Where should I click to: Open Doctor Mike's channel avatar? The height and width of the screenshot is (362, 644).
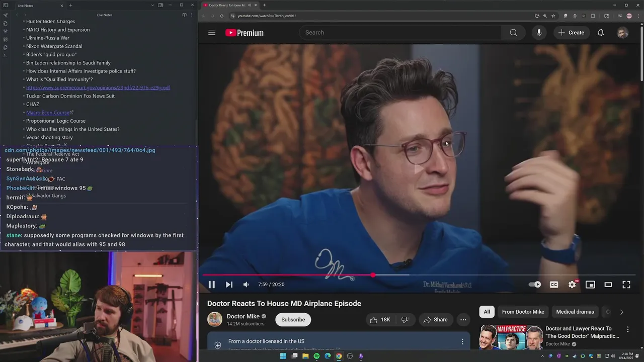(215, 319)
